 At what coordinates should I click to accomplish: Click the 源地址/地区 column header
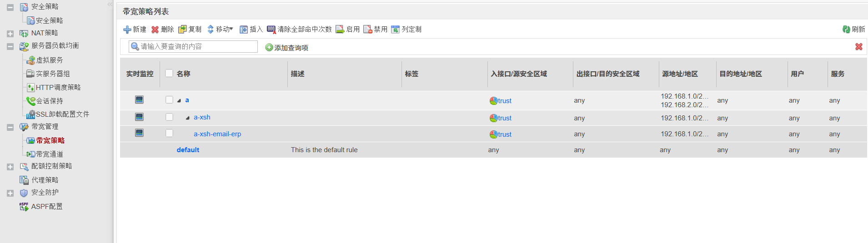point(680,74)
